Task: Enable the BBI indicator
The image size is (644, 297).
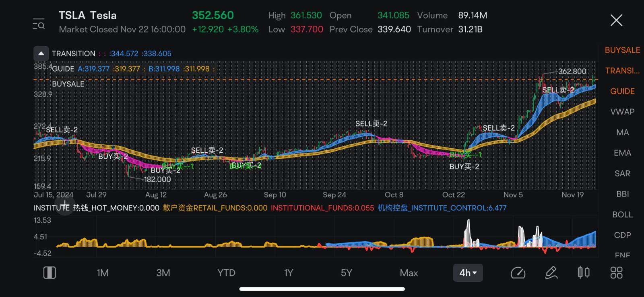Action: click(622, 194)
